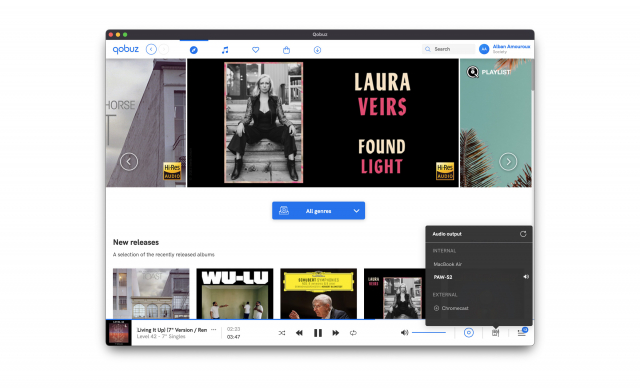This screenshot has height=388, width=640.
Task: Click the Qobuz logo
Action: (x=125, y=49)
